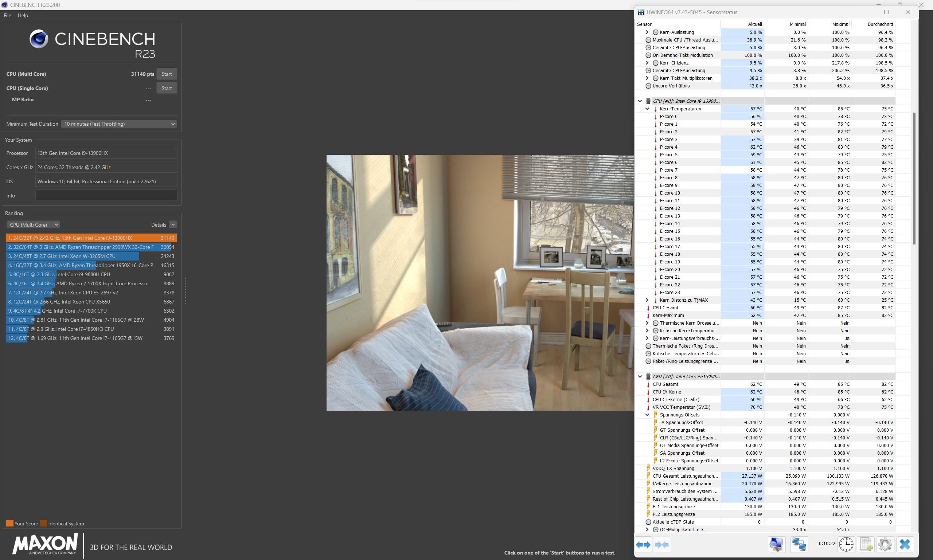Click the Cinebench title bar app icon
Image resolution: width=933 pixels, height=560 pixels.
tap(4, 4)
